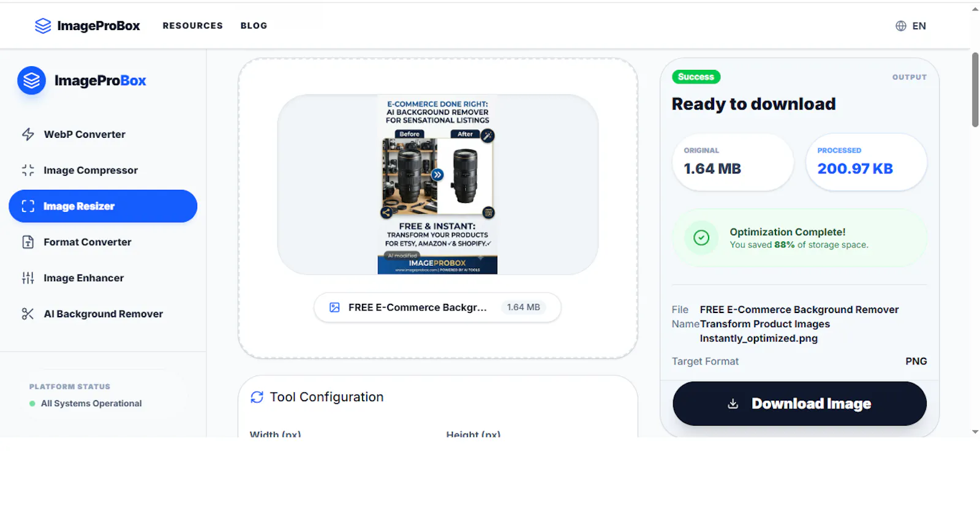
Task: Click the globe language icon
Action: 901,26
